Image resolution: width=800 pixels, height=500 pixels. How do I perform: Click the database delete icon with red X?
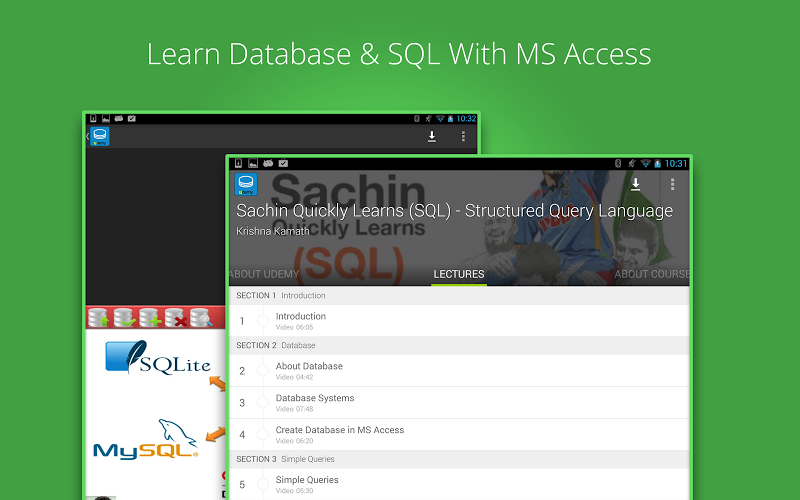[x=175, y=317]
